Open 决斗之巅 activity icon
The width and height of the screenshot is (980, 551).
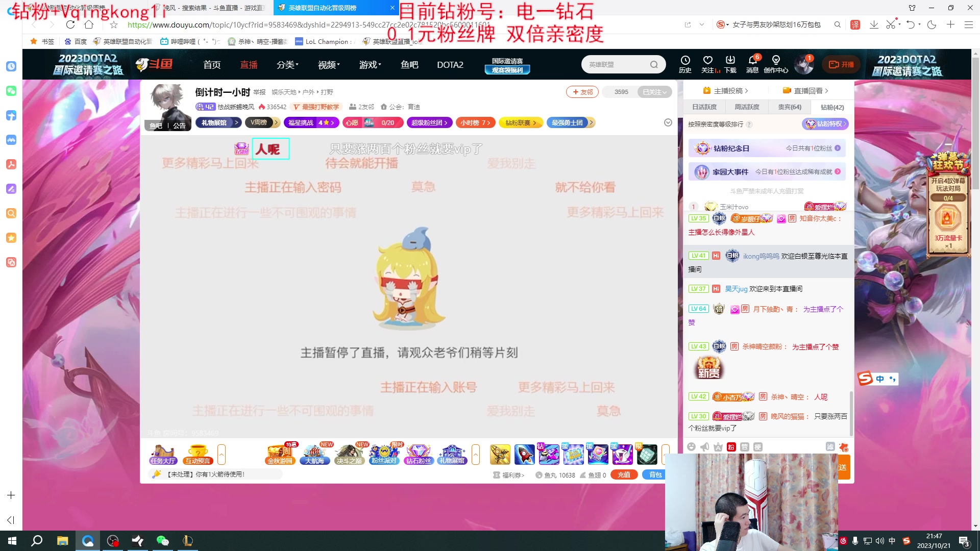tap(349, 454)
